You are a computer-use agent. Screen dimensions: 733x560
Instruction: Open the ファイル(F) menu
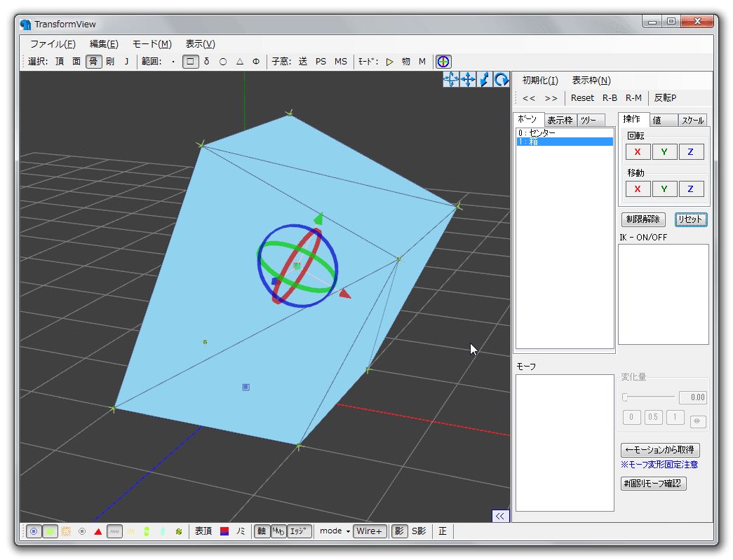(53, 43)
